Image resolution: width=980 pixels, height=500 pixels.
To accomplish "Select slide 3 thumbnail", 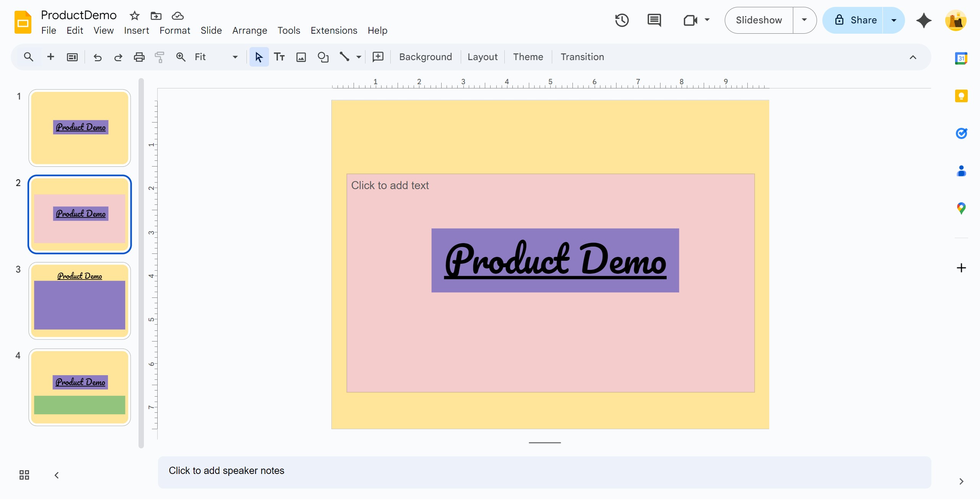I will [x=80, y=301].
